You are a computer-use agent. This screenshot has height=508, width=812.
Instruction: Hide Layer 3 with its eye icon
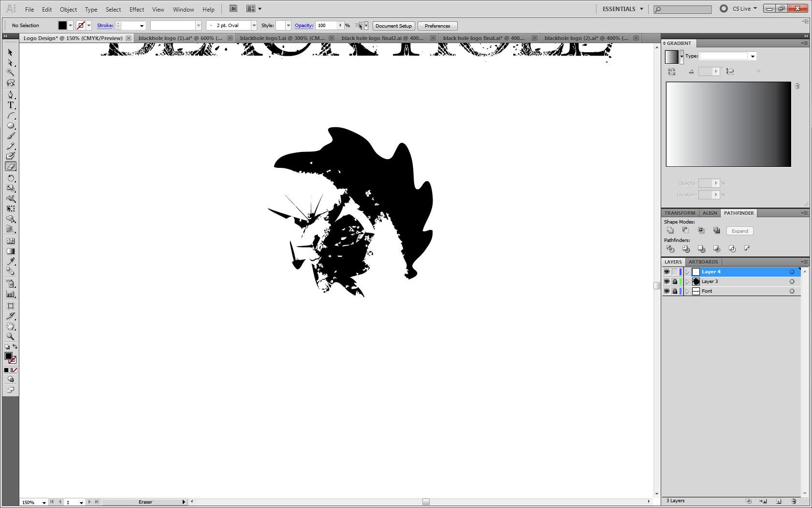coord(667,281)
